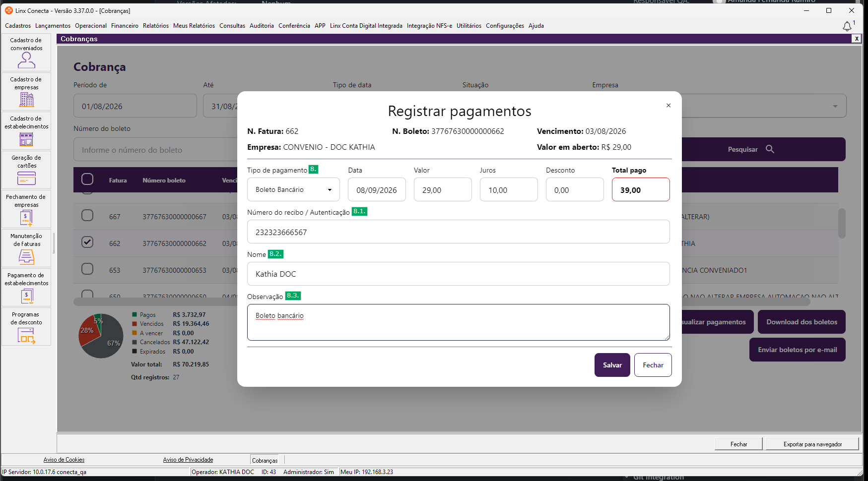Screen dimensions: 868x481
Task: Check the checkbox for fatura 667
Action: click(x=87, y=215)
